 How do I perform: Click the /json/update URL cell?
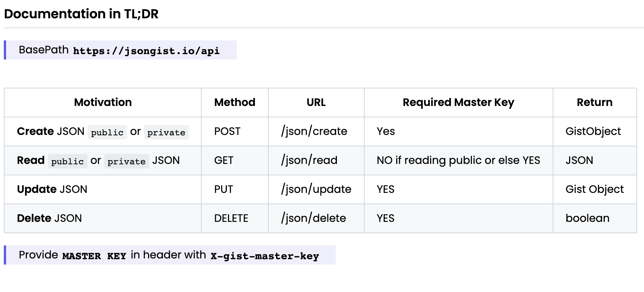click(x=316, y=189)
